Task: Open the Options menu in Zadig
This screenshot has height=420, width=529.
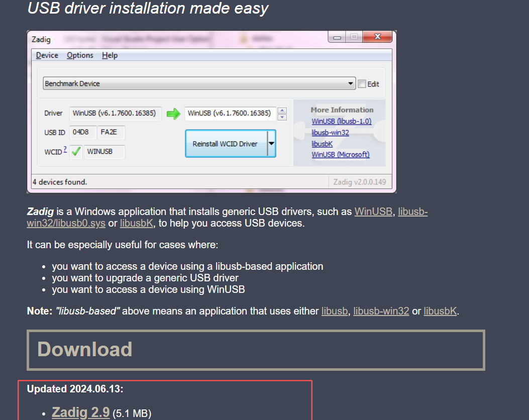Action: coord(79,55)
